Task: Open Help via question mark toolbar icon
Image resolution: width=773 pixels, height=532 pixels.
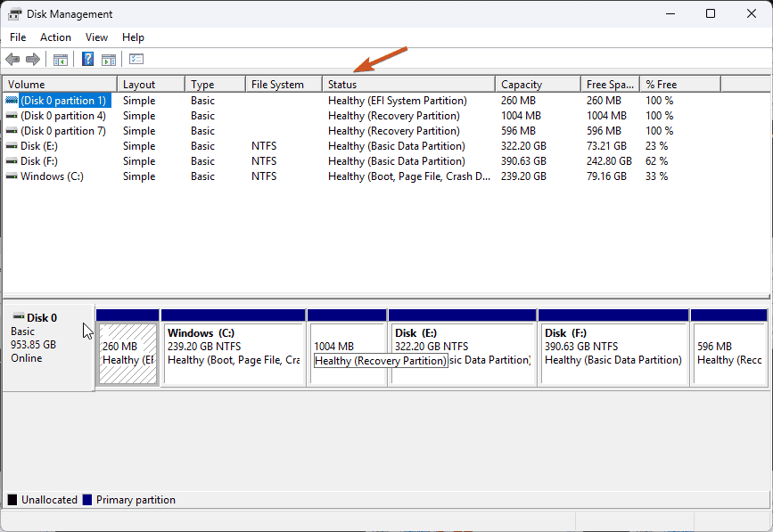Action: point(87,59)
